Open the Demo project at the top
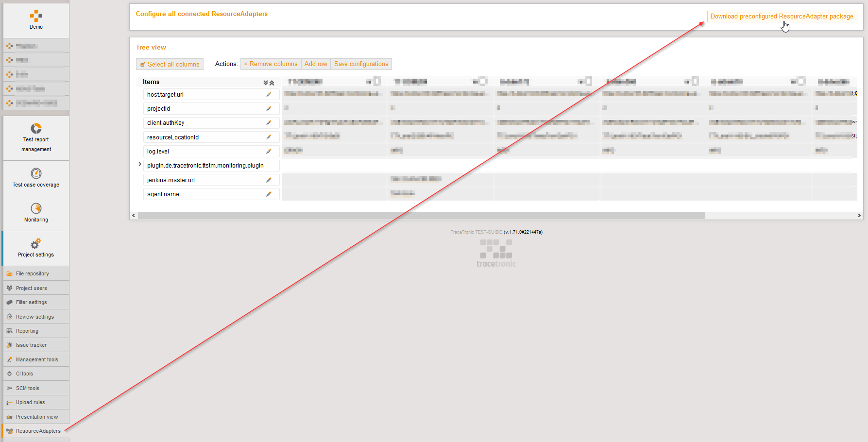This screenshot has height=442, width=868. tap(36, 19)
